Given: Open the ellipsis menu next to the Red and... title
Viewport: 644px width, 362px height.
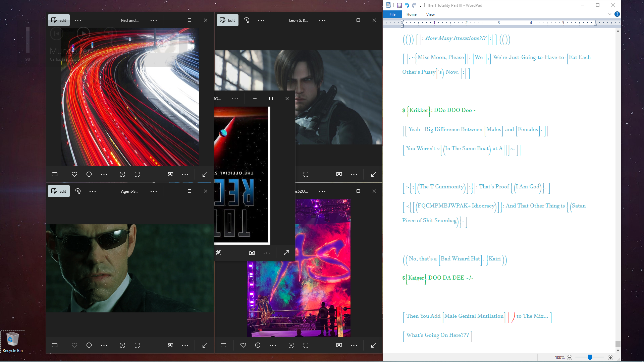Looking at the screenshot, I should pyautogui.click(x=154, y=20).
